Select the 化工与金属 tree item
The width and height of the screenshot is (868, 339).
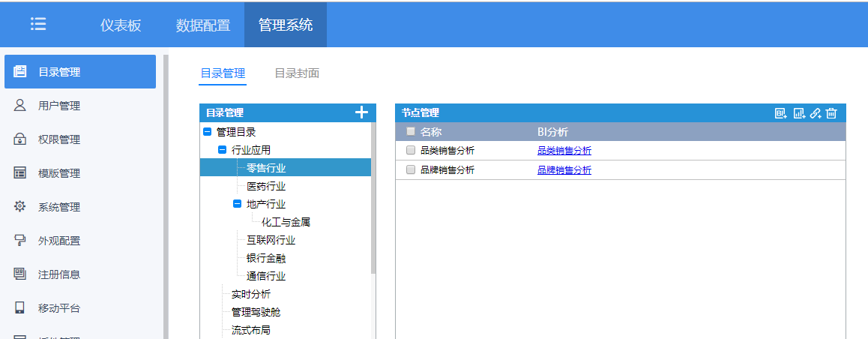tap(286, 222)
